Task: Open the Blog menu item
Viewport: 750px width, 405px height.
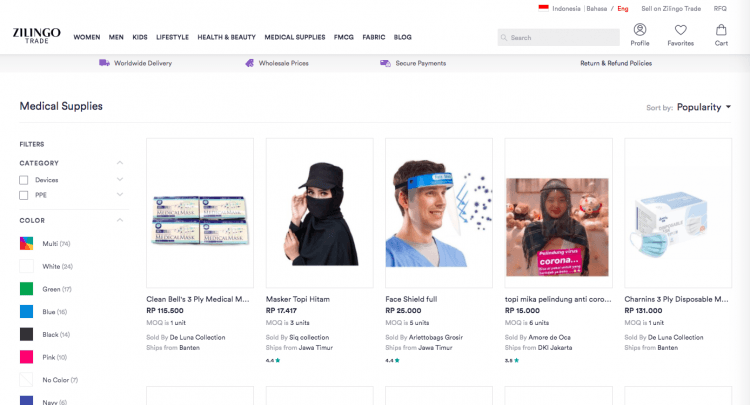Action: [x=402, y=37]
